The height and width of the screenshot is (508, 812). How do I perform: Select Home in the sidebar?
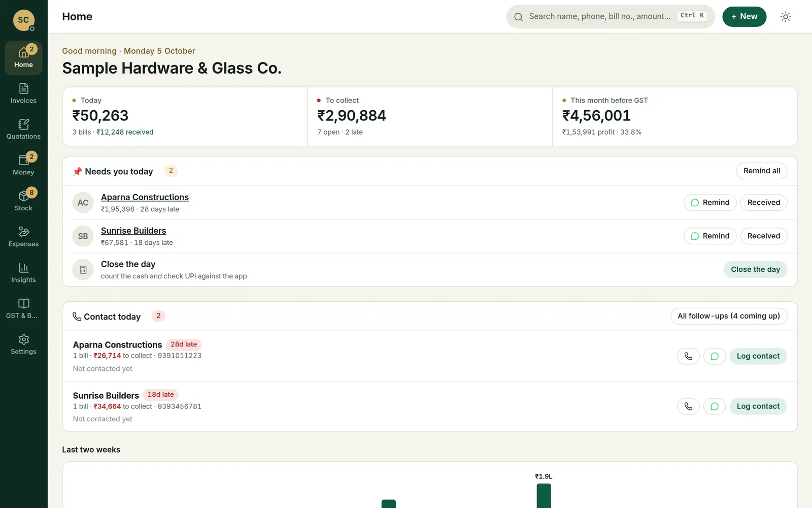pyautogui.click(x=23, y=58)
